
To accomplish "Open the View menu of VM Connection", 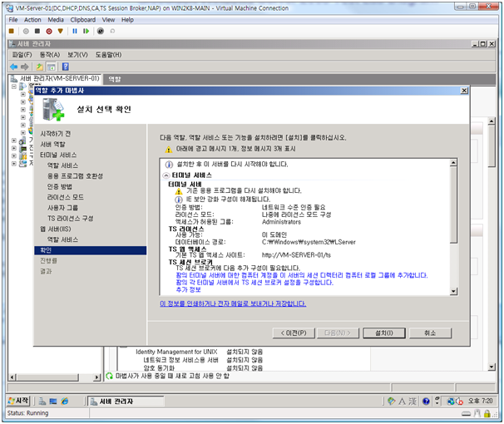I will (108, 20).
